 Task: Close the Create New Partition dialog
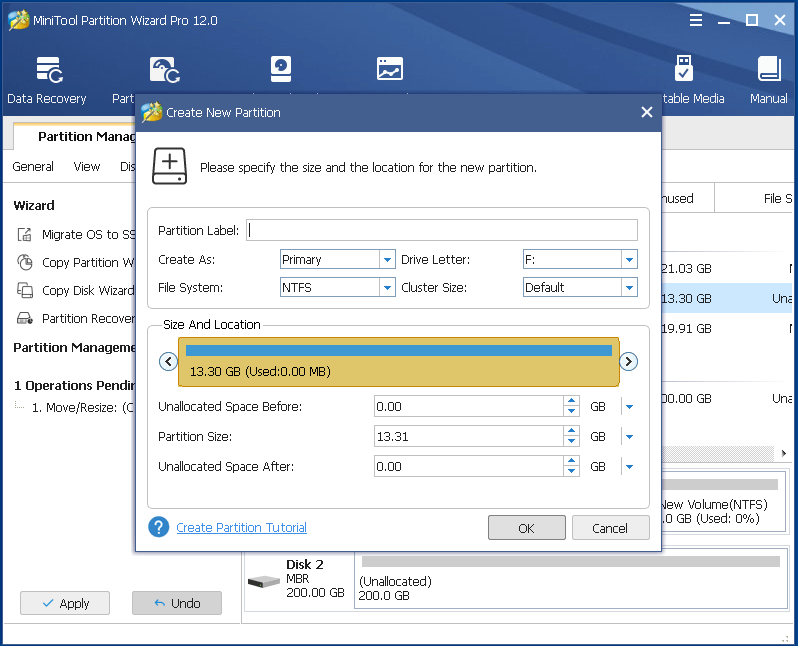point(647,112)
